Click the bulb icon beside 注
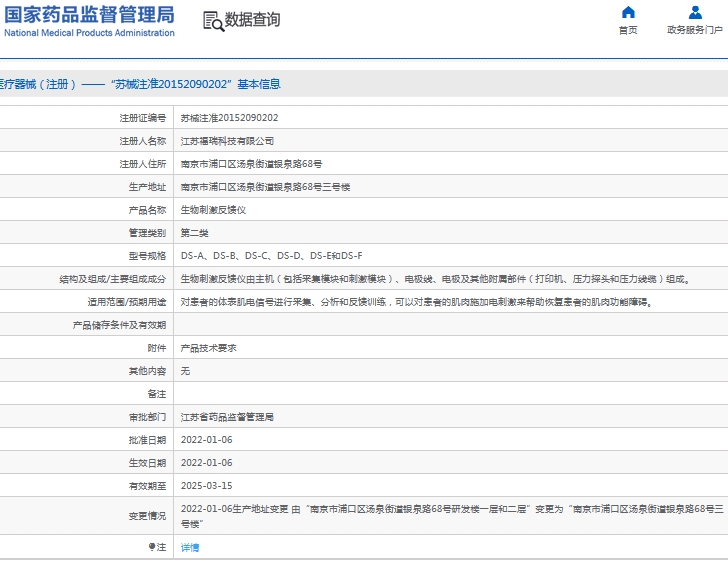728x566 pixels. [x=151, y=547]
